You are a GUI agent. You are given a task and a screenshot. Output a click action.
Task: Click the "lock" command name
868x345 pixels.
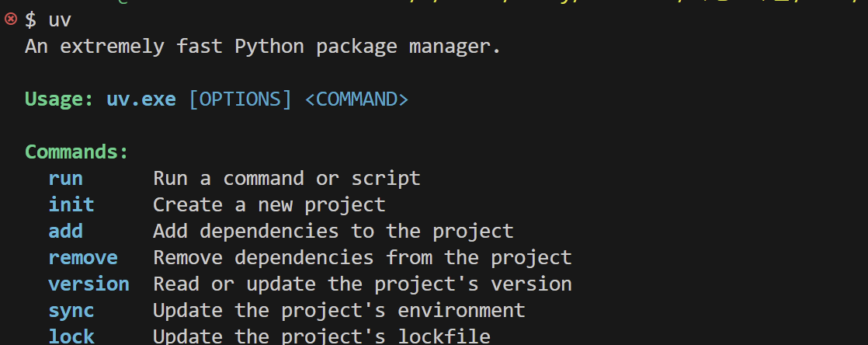point(71,336)
